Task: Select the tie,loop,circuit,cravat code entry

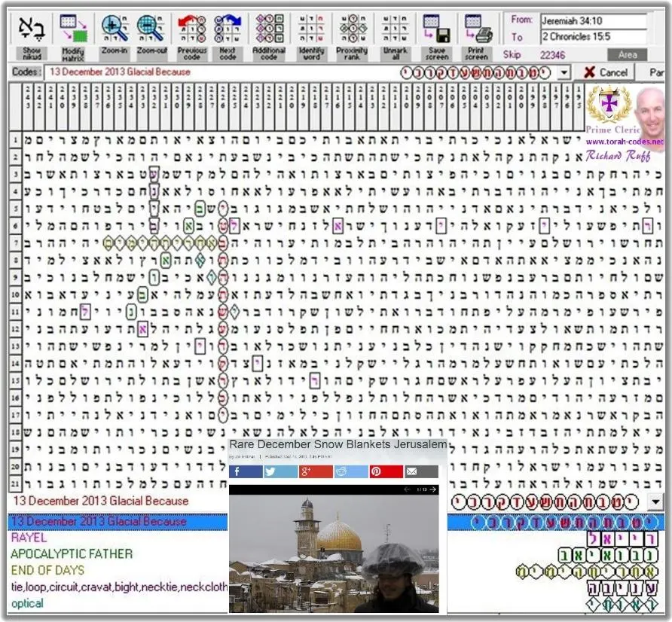Action: tap(119, 587)
